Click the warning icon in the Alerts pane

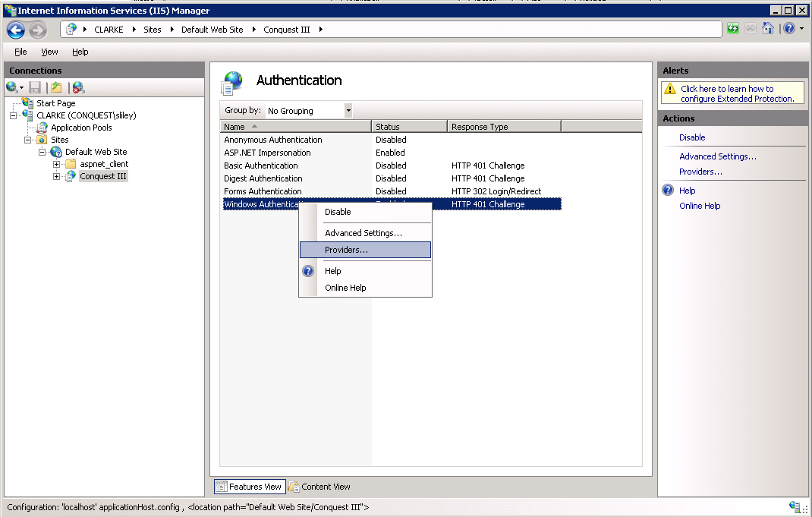pos(670,89)
